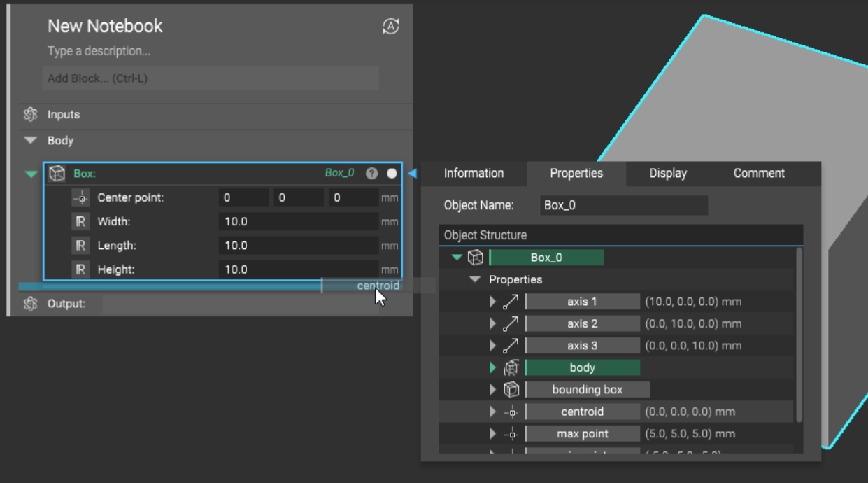Expand the centroid property
868x483 pixels.
click(x=493, y=412)
